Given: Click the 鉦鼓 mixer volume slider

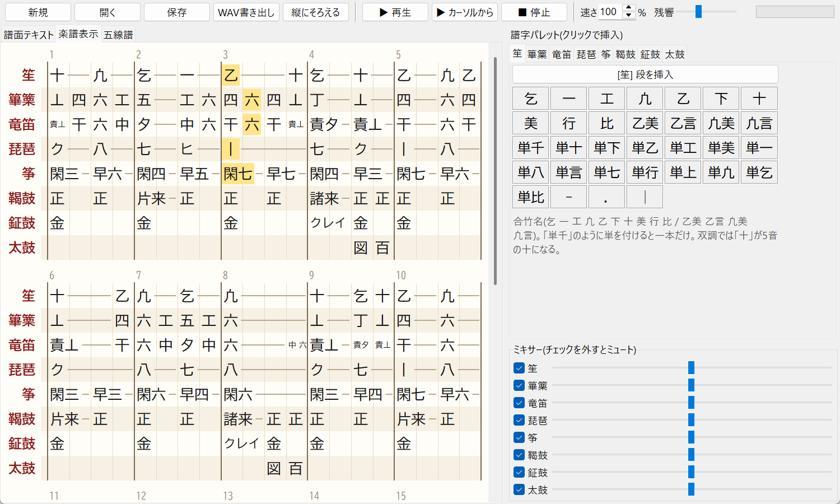Looking at the screenshot, I should [x=692, y=472].
